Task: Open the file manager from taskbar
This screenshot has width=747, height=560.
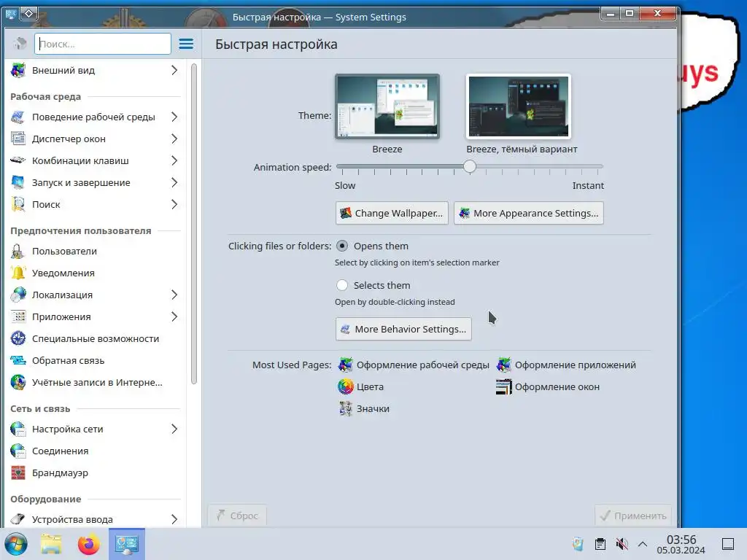Action: point(52,544)
